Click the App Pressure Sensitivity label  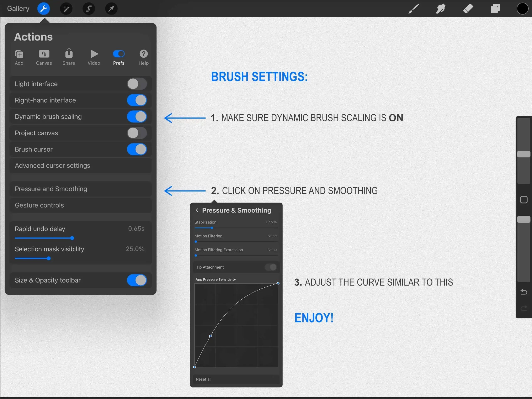(x=216, y=279)
